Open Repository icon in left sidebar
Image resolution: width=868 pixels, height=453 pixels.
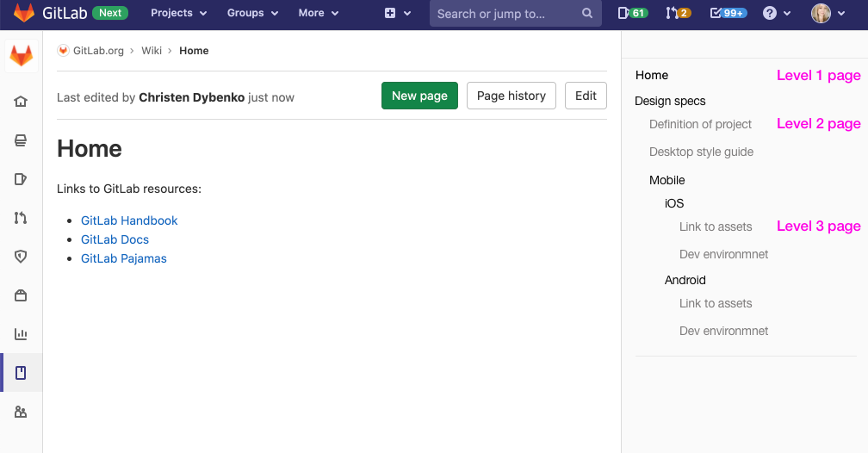(x=21, y=140)
